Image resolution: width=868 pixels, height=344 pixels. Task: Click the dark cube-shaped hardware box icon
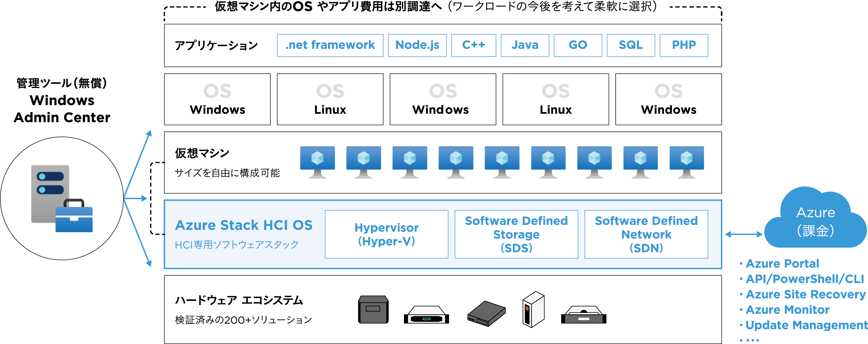pyautogui.click(x=373, y=309)
